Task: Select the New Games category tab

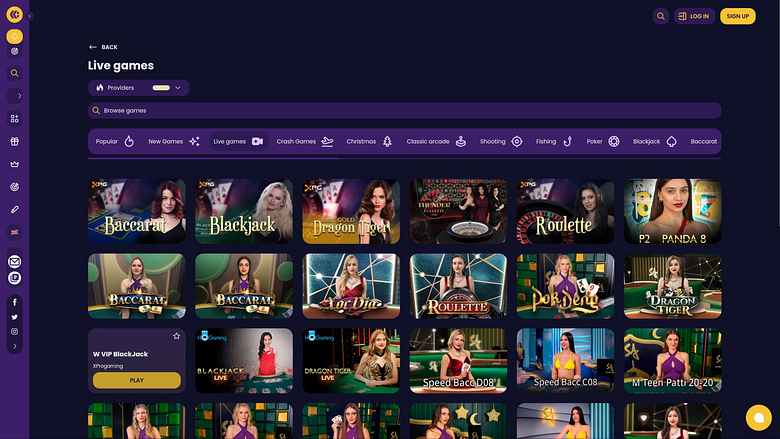Action: [x=174, y=142]
